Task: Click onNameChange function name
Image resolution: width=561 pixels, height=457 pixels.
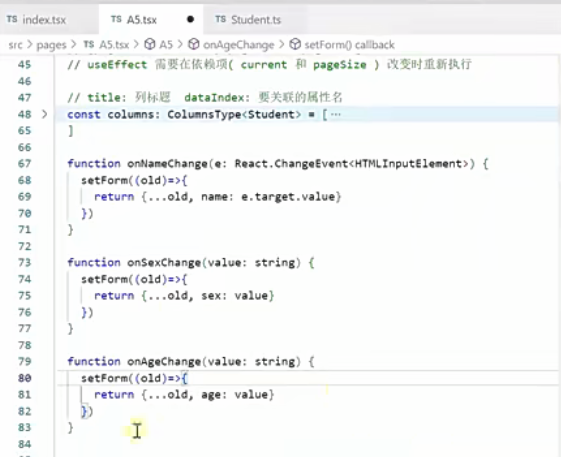Action: [167, 164]
